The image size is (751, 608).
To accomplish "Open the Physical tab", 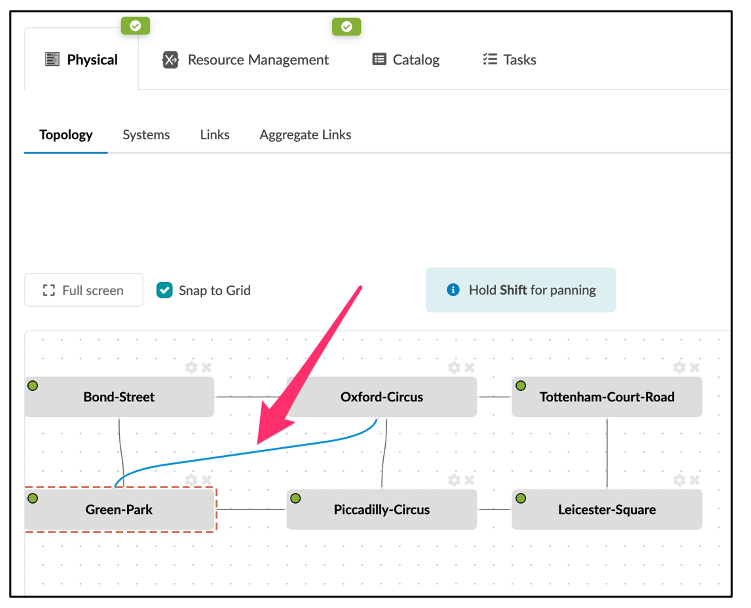I will 81,59.
